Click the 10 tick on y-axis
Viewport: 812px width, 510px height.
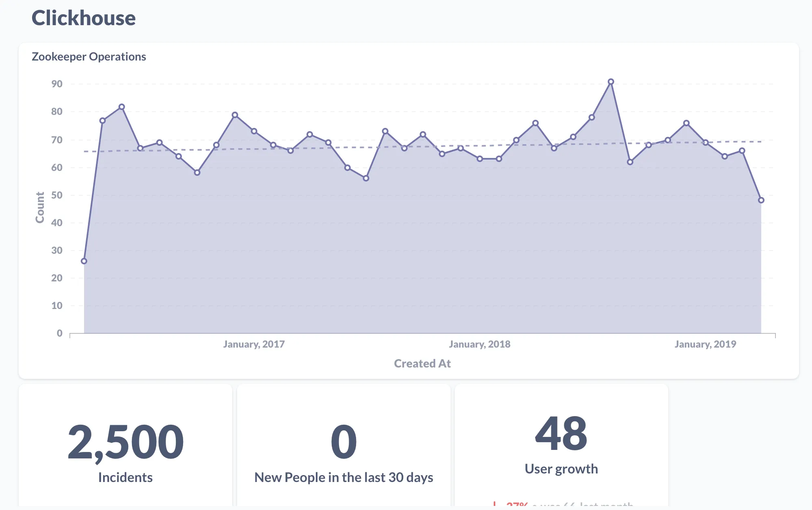coord(57,306)
